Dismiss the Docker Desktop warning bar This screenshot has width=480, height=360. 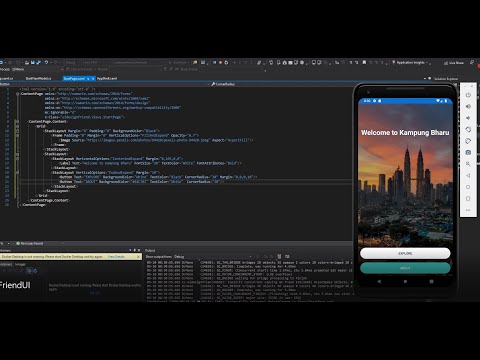[139, 257]
